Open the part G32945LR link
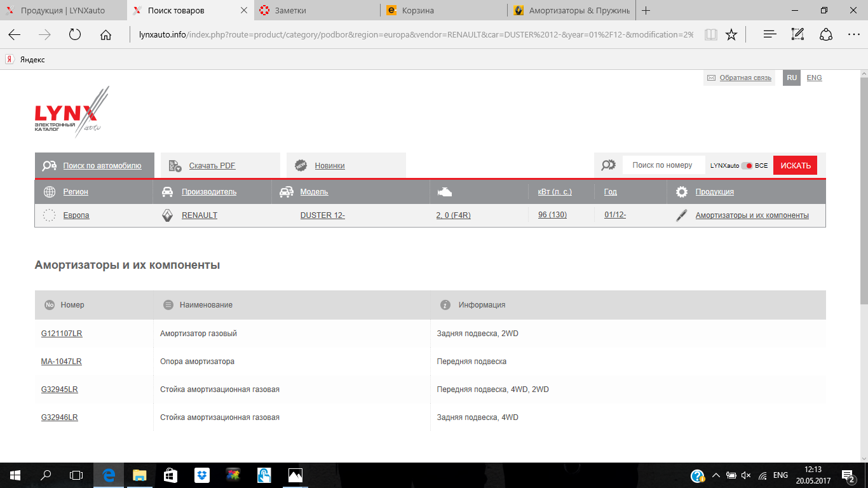868x488 pixels. coord(60,390)
